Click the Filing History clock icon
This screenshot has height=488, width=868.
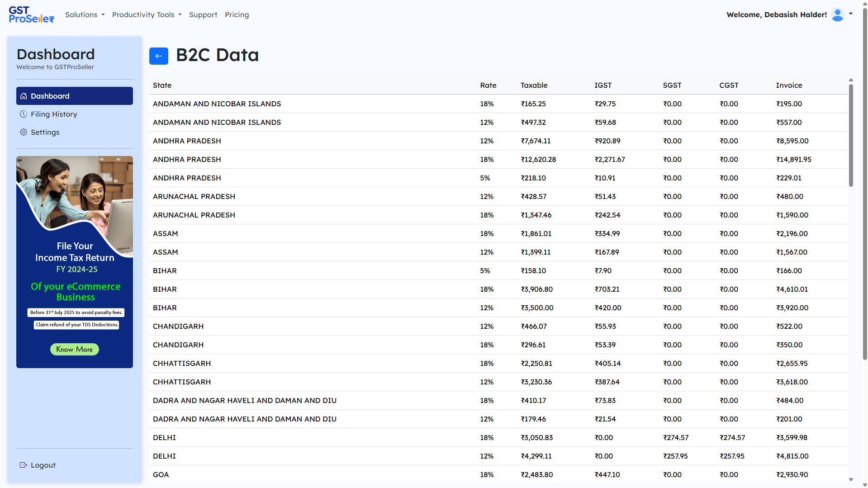click(x=24, y=114)
